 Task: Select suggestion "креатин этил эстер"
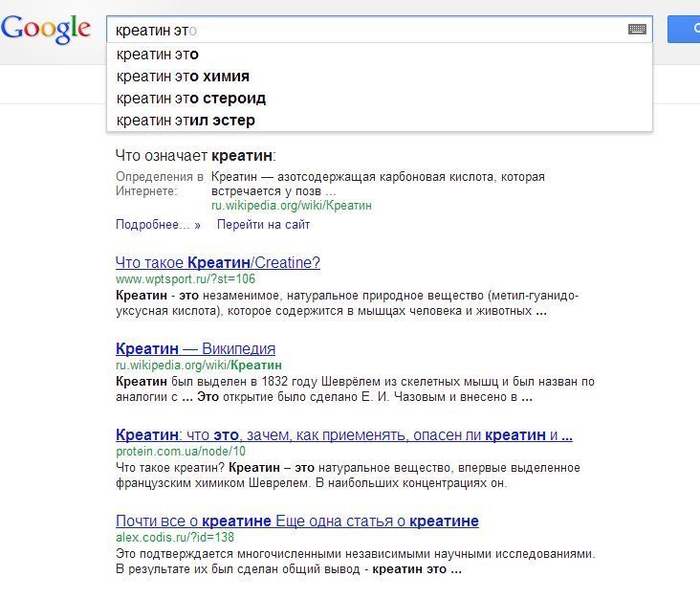point(186,121)
